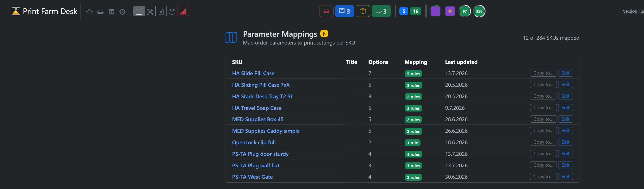Click the circular progress badge showing 97
This screenshot has height=189, width=644.
point(465,11)
